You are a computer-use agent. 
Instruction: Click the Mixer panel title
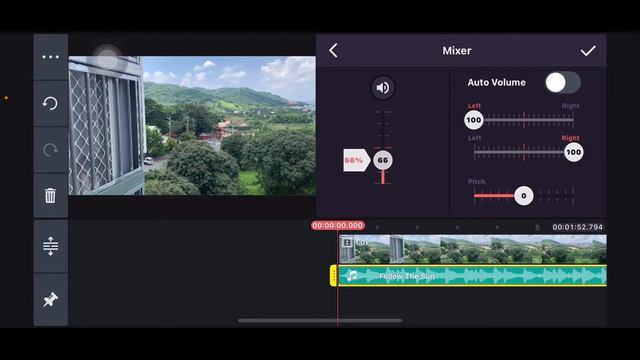[x=457, y=51]
